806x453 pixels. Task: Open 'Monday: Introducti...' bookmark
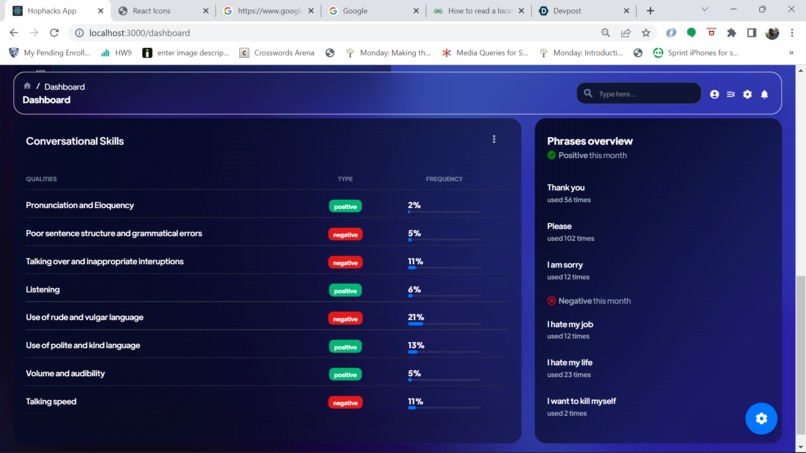pos(581,52)
